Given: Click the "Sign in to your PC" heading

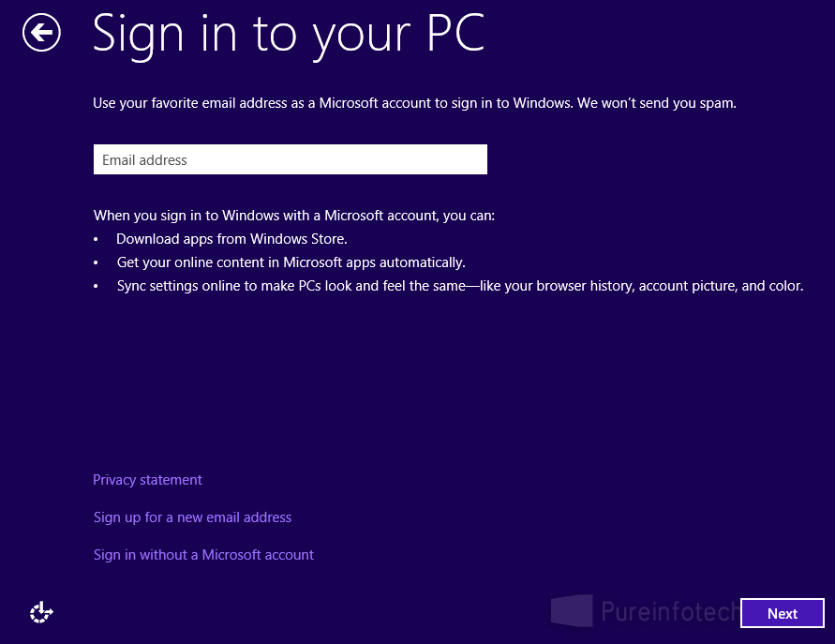Looking at the screenshot, I should pos(288,34).
